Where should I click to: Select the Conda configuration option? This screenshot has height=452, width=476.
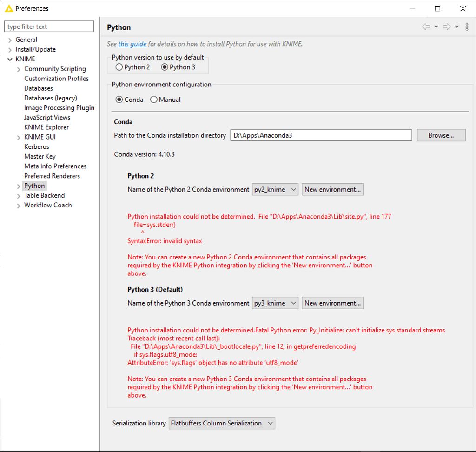click(x=119, y=100)
